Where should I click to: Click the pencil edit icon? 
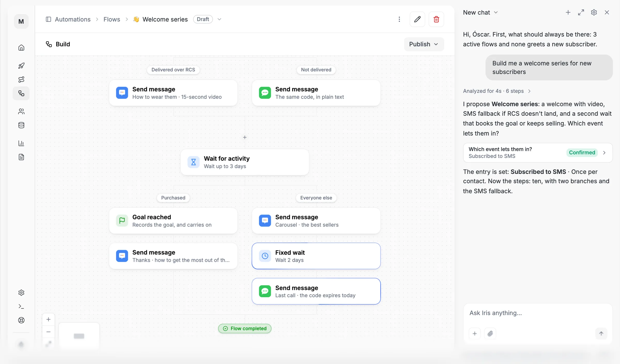(x=417, y=19)
